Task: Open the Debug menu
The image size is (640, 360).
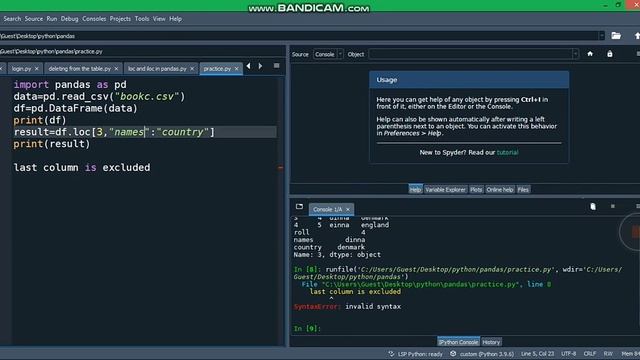Action: 69,19
